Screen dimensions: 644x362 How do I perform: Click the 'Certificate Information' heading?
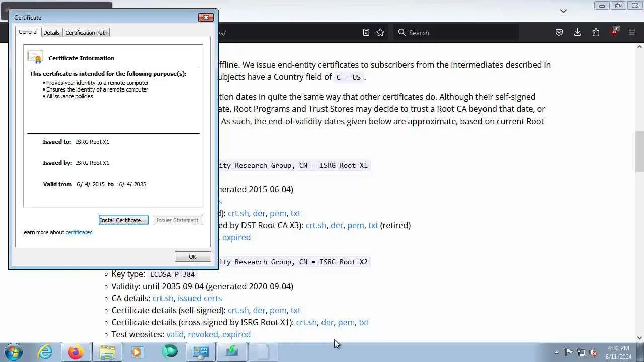click(82, 58)
